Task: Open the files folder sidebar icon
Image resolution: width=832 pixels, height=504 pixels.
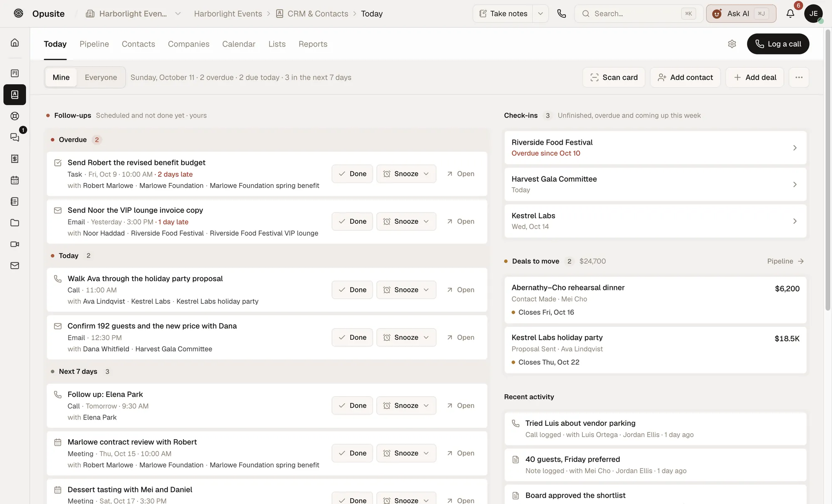Action: click(15, 222)
